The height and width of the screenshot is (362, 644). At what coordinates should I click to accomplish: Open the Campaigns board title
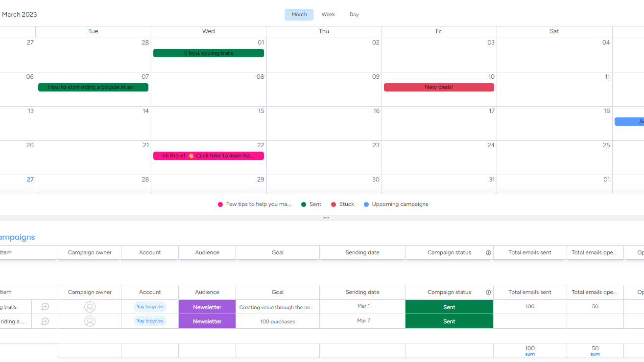tap(18, 237)
